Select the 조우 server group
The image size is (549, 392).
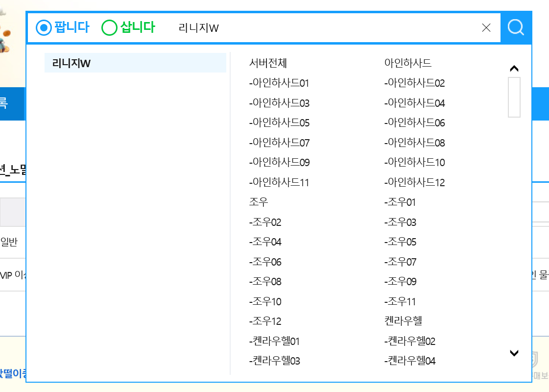pyautogui.click(x=259, y=202)
